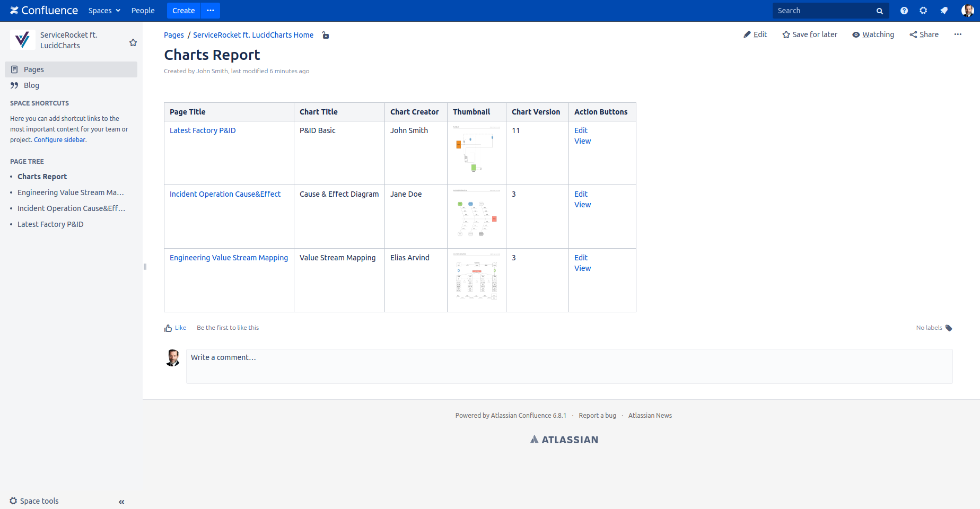Open the ellipsis menu next to Create
Viewport: 980px width, 509px height.
coord(210,11)
